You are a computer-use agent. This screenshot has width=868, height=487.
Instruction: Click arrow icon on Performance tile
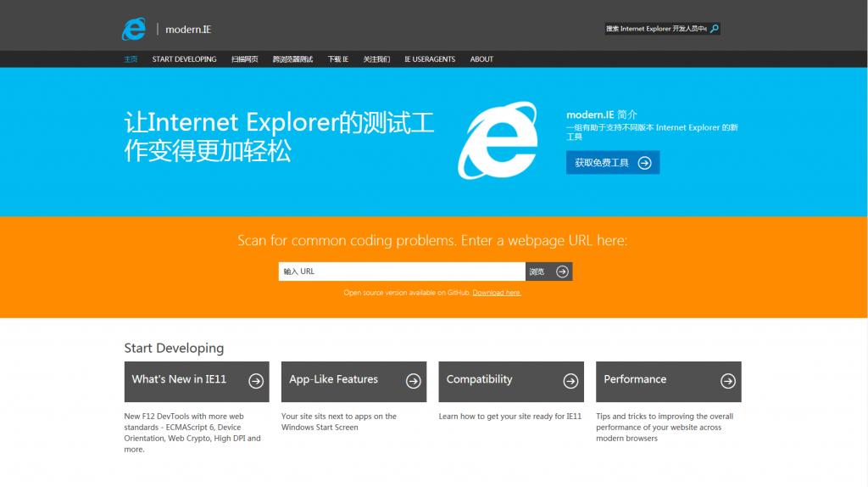coord(728,381)
